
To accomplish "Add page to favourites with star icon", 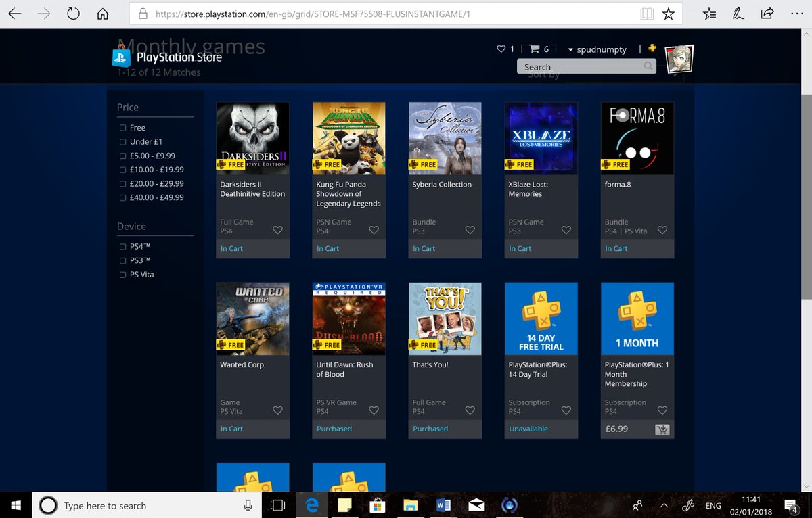I will click(668, 14).
